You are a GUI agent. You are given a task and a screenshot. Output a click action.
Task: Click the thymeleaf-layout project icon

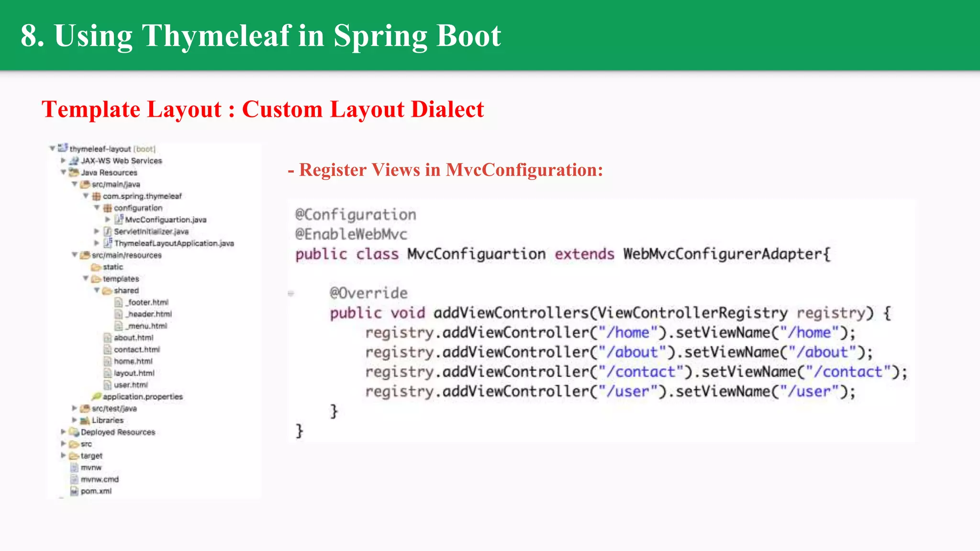pyautogui.click(x=62, y=148)
